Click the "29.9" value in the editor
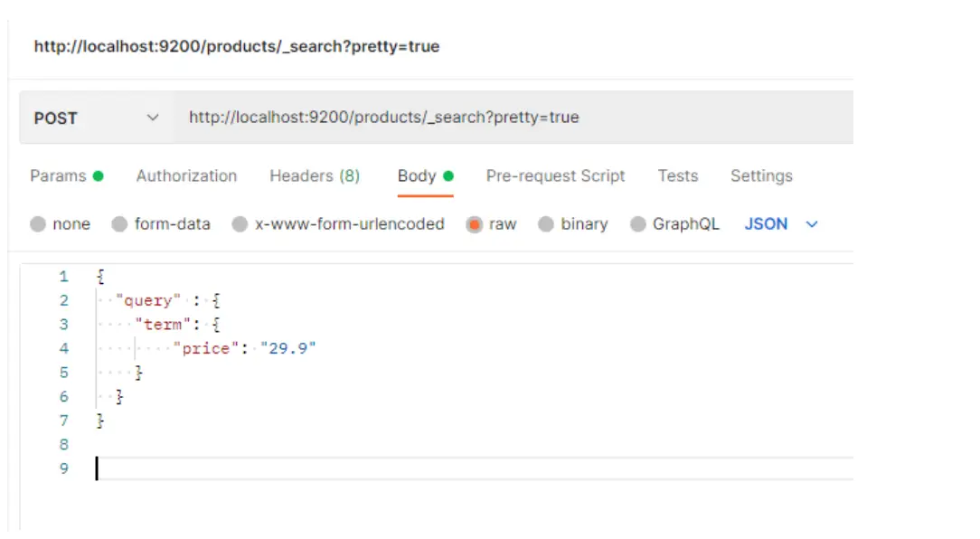This screenshot has width=980, height=539. pyautogui.click(x=287, y=348)
